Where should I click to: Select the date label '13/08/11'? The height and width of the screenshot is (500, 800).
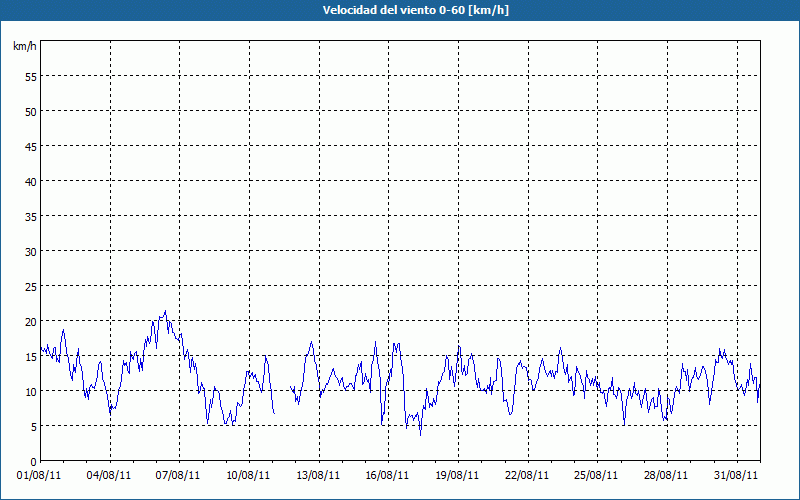click(x=318, y=476)
